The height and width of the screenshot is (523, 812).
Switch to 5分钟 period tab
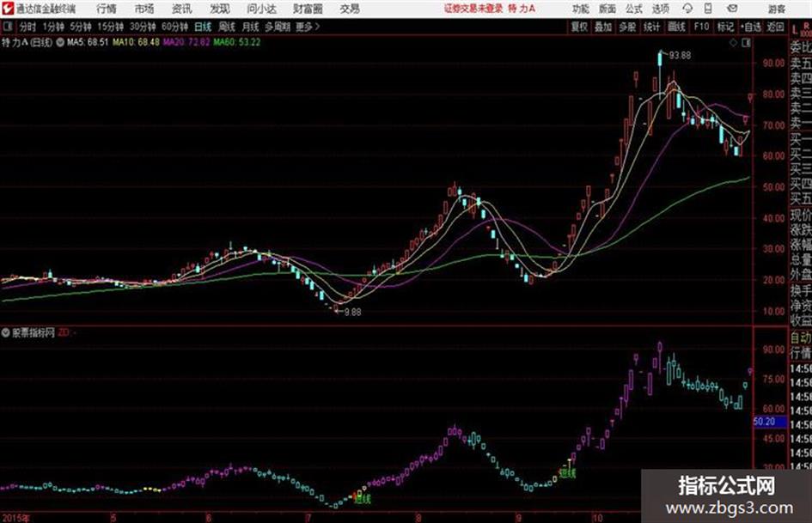pyautogui.click(x=81, y=27)
